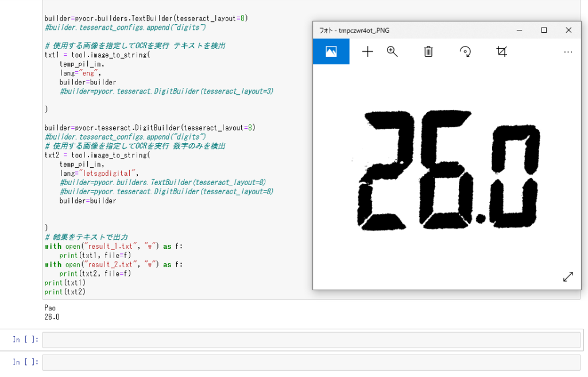
Task: Expand the photo to full screen
Action: [568, 277]
